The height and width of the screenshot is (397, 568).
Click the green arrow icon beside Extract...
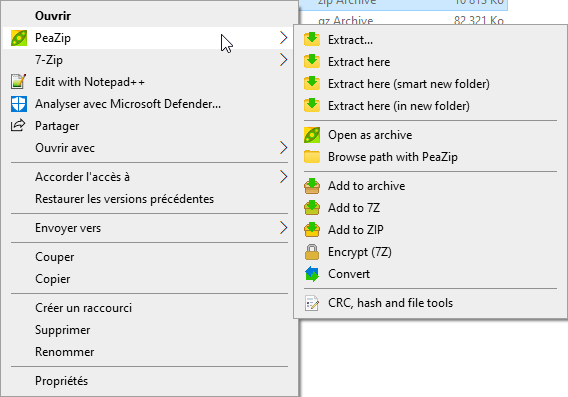312,39
